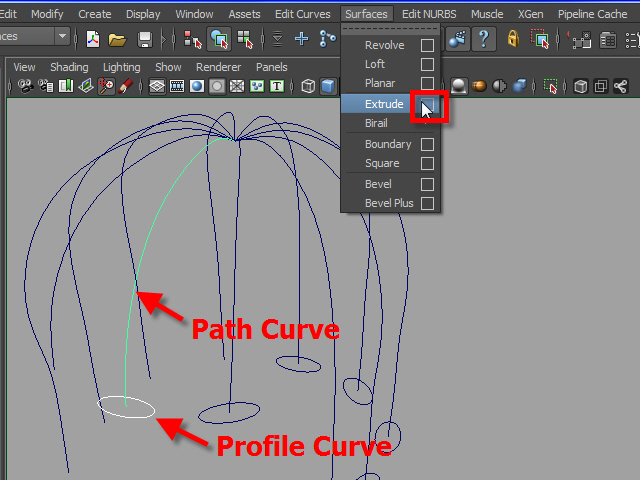Toggle the safe action icon

tap(257, 86)
